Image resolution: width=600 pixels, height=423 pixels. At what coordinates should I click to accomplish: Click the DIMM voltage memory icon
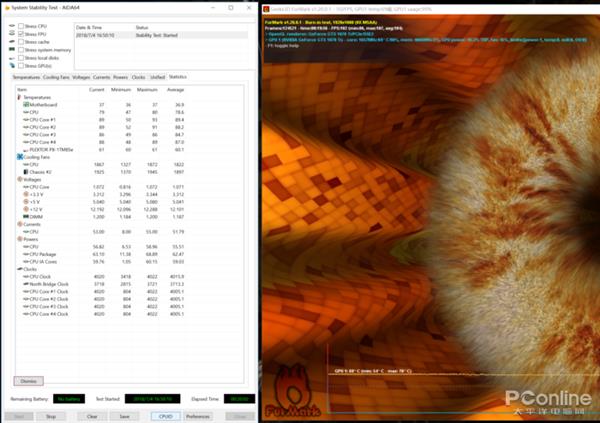pos(25,215)
